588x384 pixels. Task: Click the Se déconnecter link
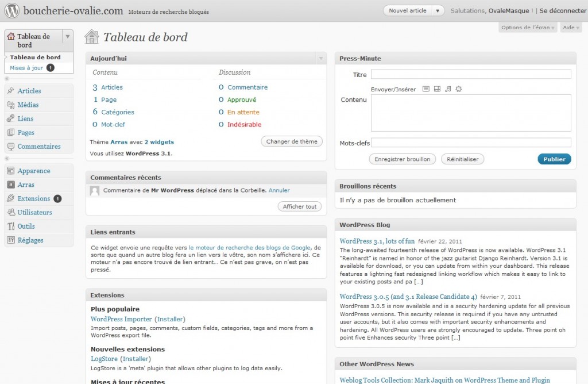(x=563, y=11)
